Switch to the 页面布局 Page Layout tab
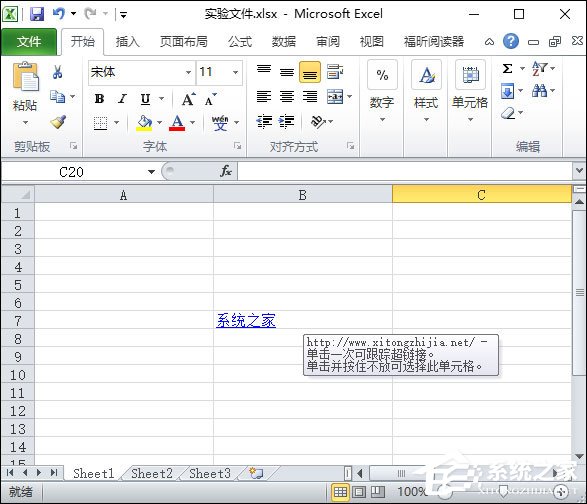This screenshot has width=587, height=504. point(184,42)
